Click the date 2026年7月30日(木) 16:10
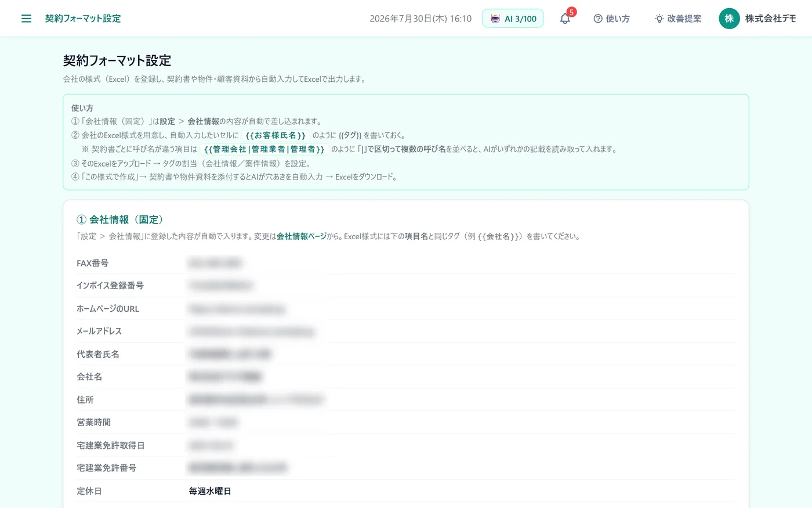The image size is (812, 508). [x=420, y=19]
